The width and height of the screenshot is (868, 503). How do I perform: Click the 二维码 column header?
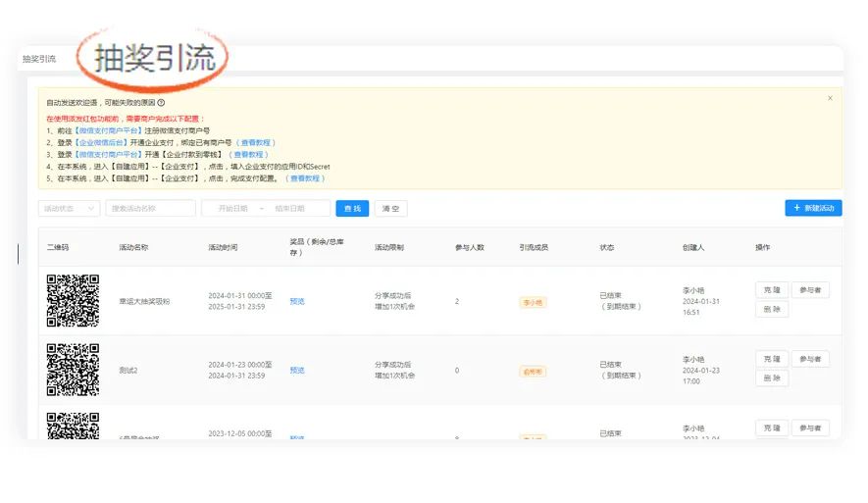click(x=58, y=247)
